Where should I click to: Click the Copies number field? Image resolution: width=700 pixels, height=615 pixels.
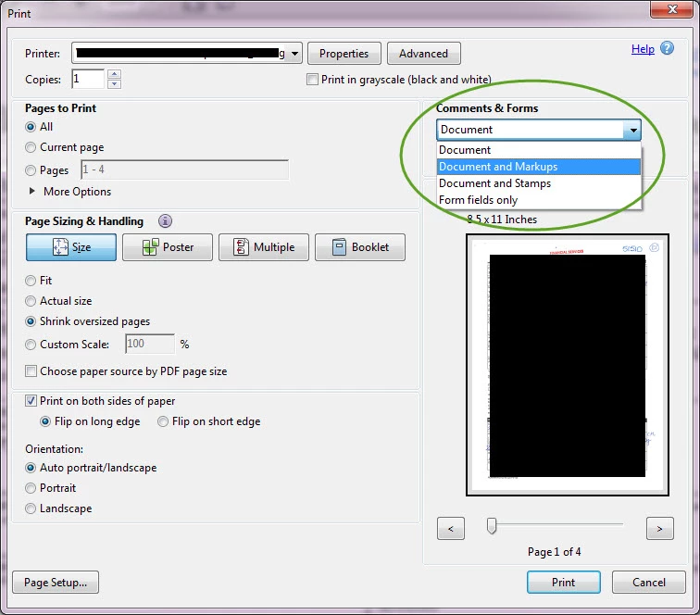point(88,79)
